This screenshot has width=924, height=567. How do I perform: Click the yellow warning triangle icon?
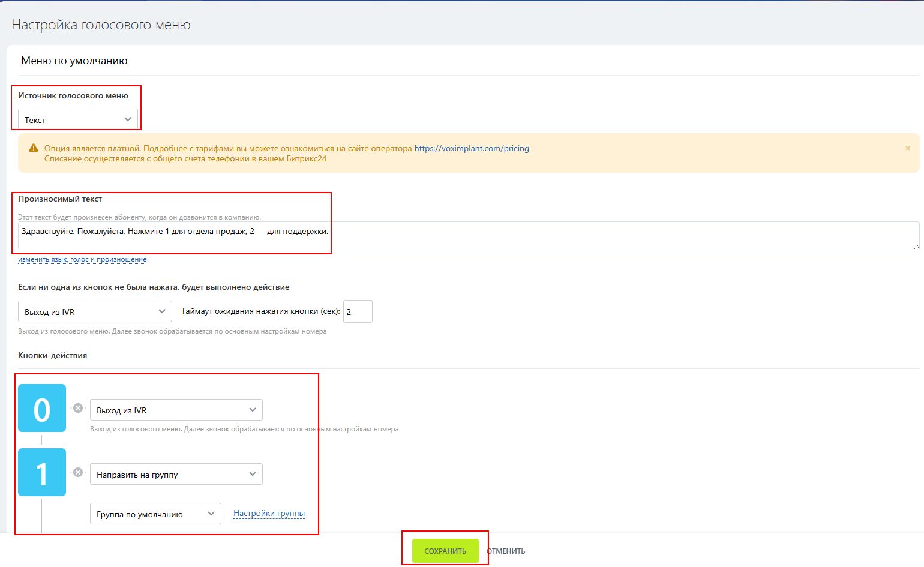click(34, 148)
